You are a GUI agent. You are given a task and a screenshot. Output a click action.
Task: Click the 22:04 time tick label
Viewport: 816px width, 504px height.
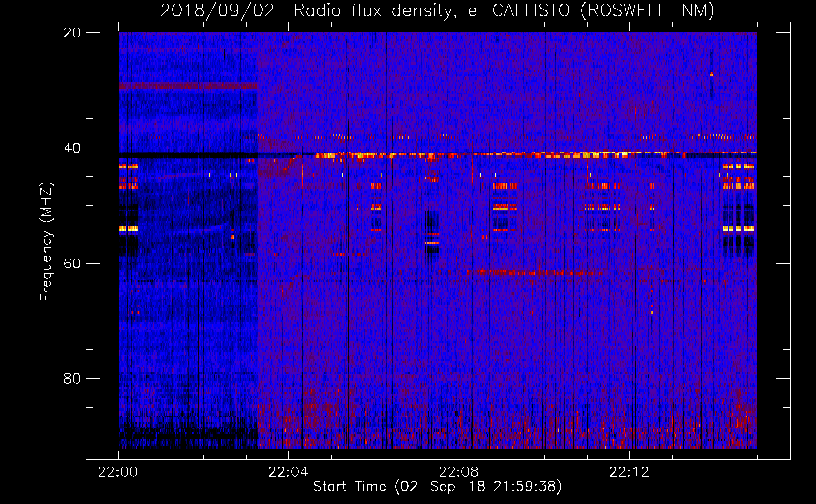pyautogui.click(x=288, y=472)
